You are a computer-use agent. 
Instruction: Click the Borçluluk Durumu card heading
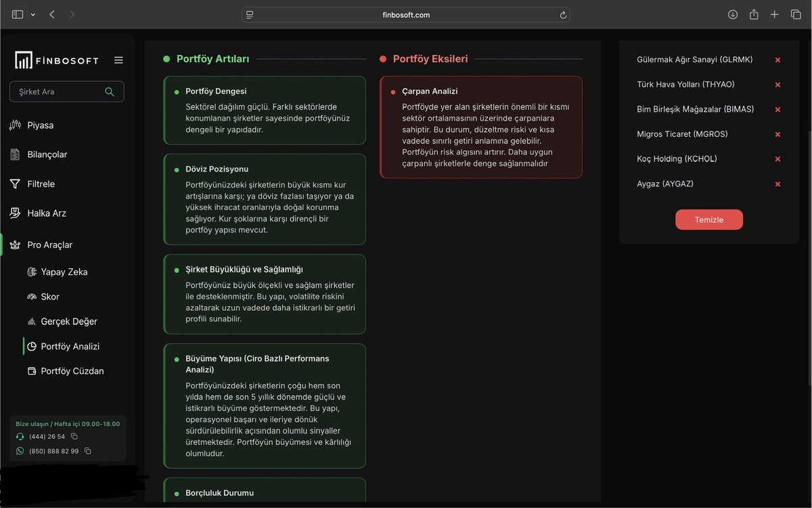[219, 493]
